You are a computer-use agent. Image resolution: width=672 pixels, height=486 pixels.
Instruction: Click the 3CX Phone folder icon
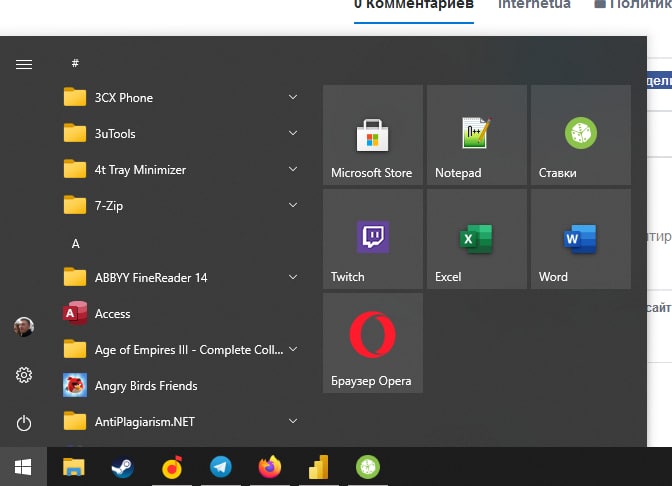[x=75, y=97]
